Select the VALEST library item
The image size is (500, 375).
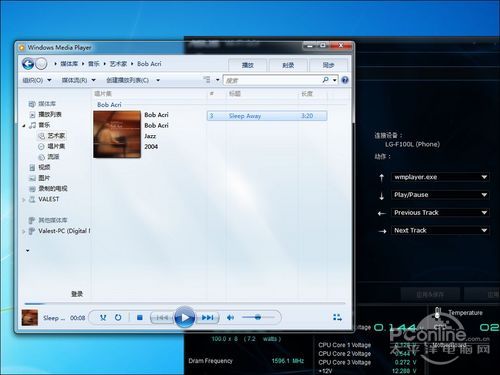(x=44, y=199)
